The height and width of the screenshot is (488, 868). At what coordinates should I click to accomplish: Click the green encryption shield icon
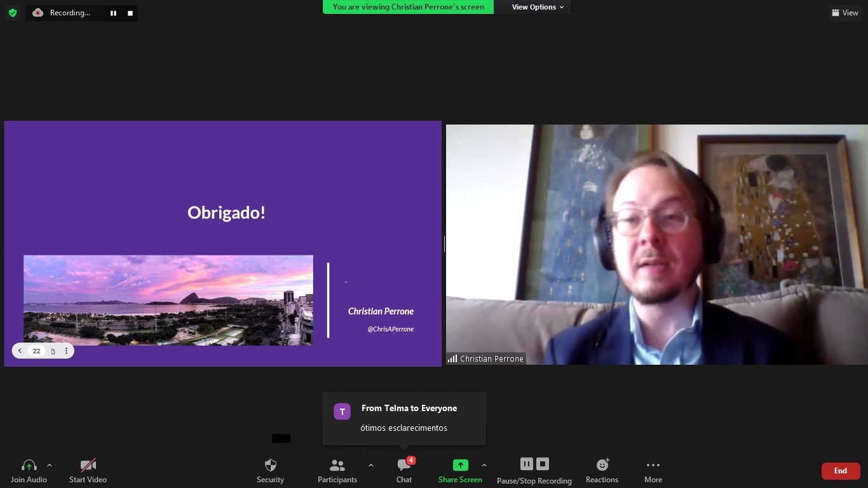tap(13, 13)
